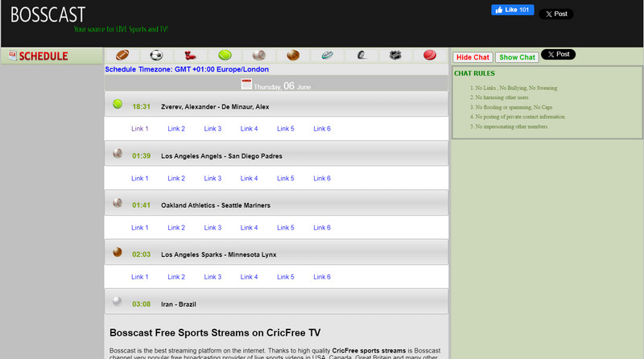The height and width of the screenshot is (359, 644).
Task: Select the basketball filter icon
Action: tap(293, 55)
